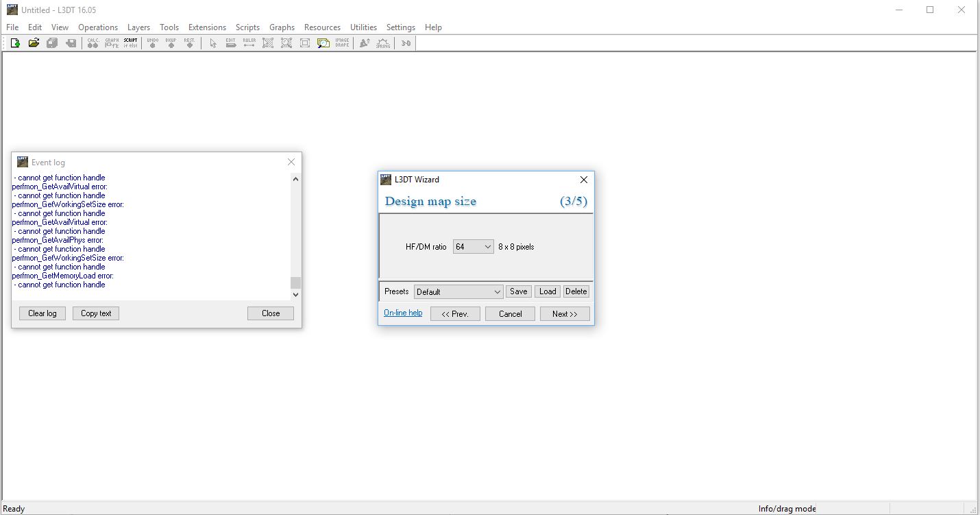The height and width of the screenshot is (515, 980).
Task: Click the 3-D view toolbar icon
Action: [x=406, y=43]
